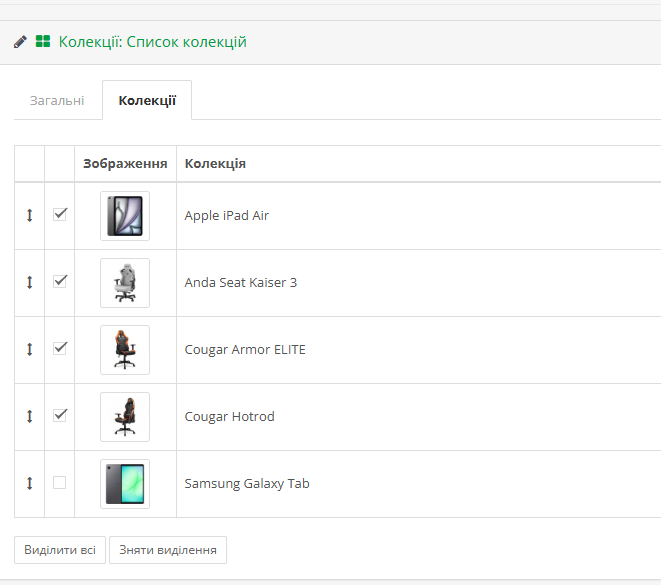Uncheck the Anda Seat Kaiser 3 checkbox
This screenshot has width=661, height=585.
pos(60,281)
